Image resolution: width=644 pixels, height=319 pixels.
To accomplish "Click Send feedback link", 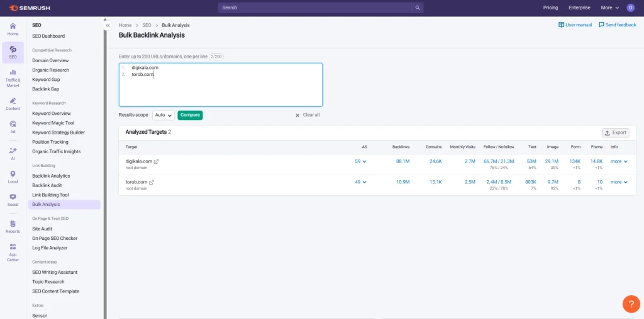I will [x=618, y=25].
